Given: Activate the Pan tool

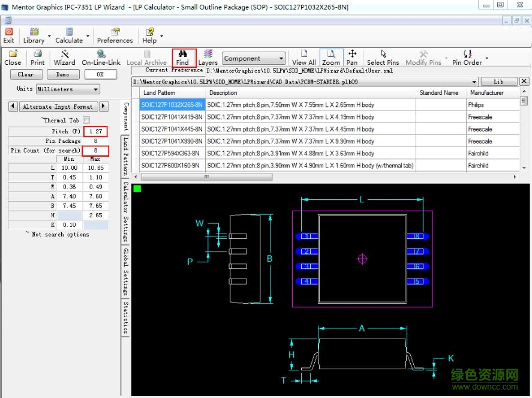Looking at the screenshot, I should pyautogui.click(x=352, y=58).
